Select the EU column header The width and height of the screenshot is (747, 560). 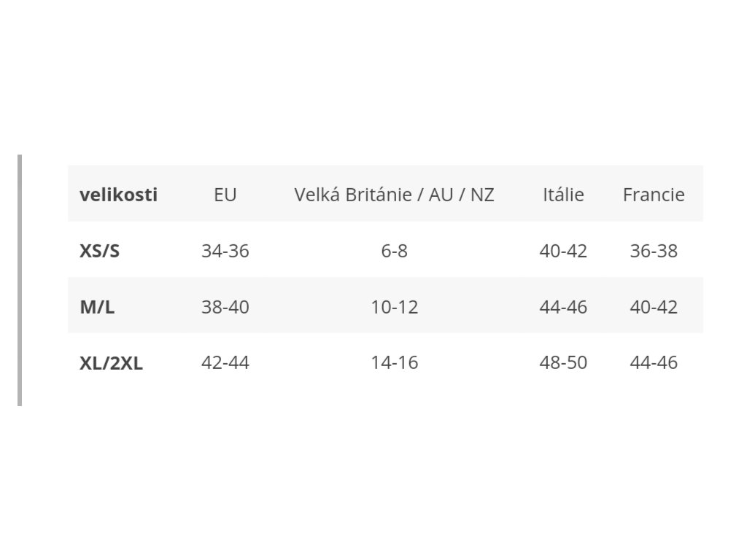(x=225, y=195)
